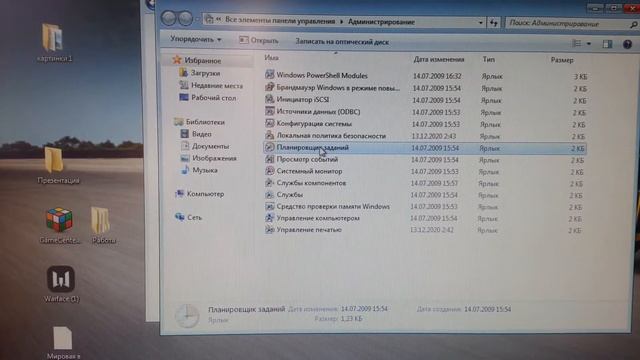The image size is (640, 360).
Task: Select the Инициатор iSCSI icon
Action: [x=269, y=99]
